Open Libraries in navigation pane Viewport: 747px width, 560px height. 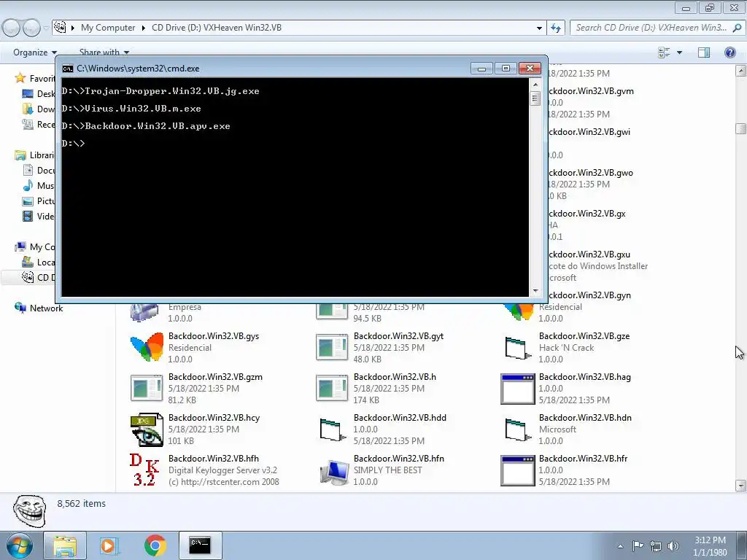(35, 155)
